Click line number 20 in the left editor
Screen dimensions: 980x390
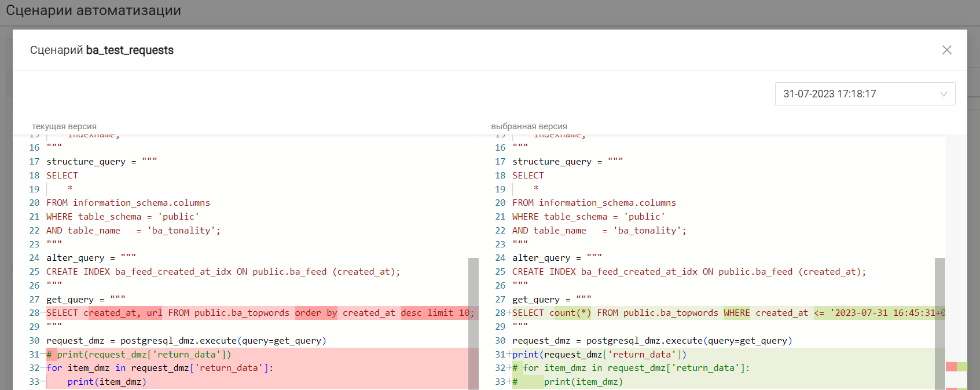pos(34,203)
